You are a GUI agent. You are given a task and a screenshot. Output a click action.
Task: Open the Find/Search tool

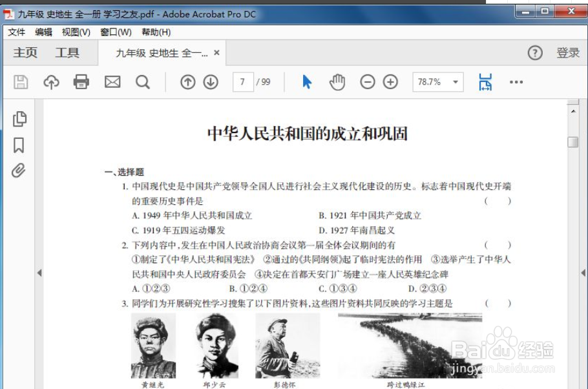click(143, 81)
